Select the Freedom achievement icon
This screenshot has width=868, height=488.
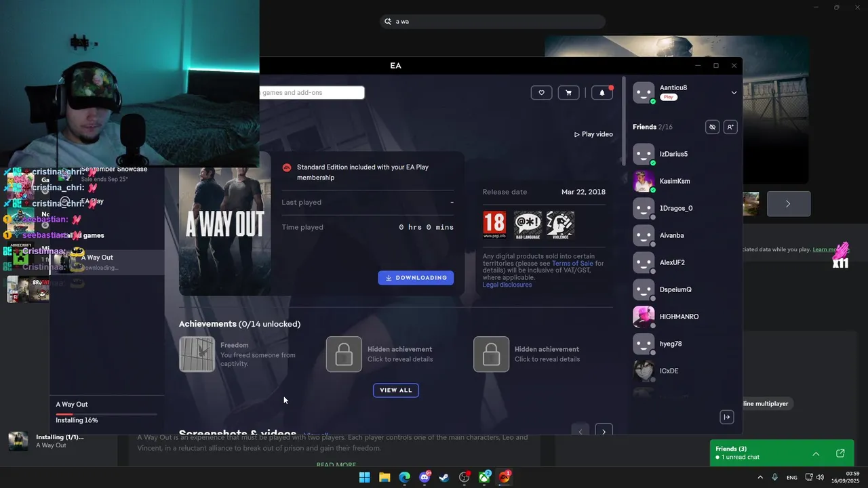point(197,354)
